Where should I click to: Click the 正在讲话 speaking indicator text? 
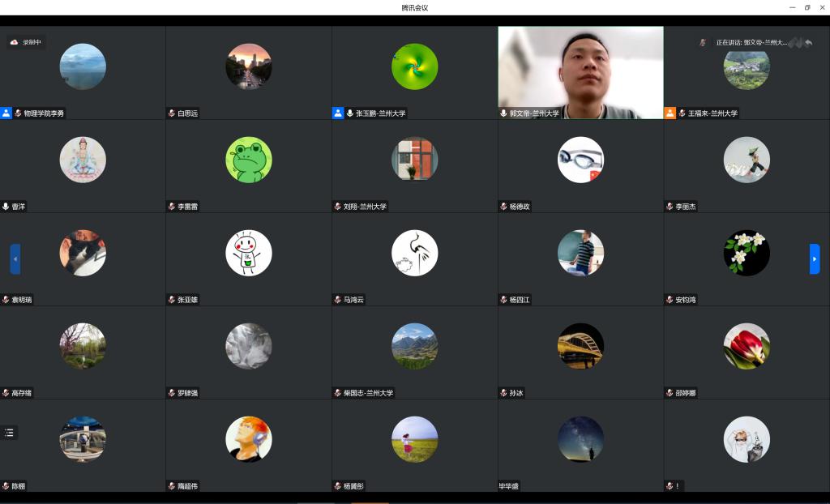tap(751, 42)
